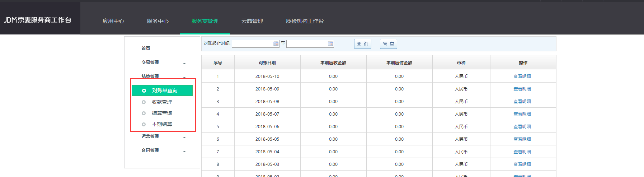Click the 本期应收金额 column header
Viewport: 644px width, 177px height.
click(333, 63)
